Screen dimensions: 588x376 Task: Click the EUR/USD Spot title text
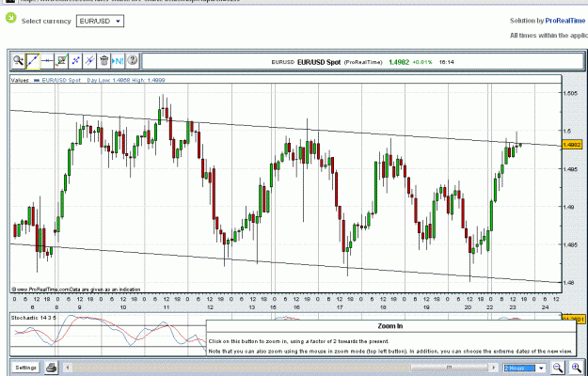coord(319,62)
